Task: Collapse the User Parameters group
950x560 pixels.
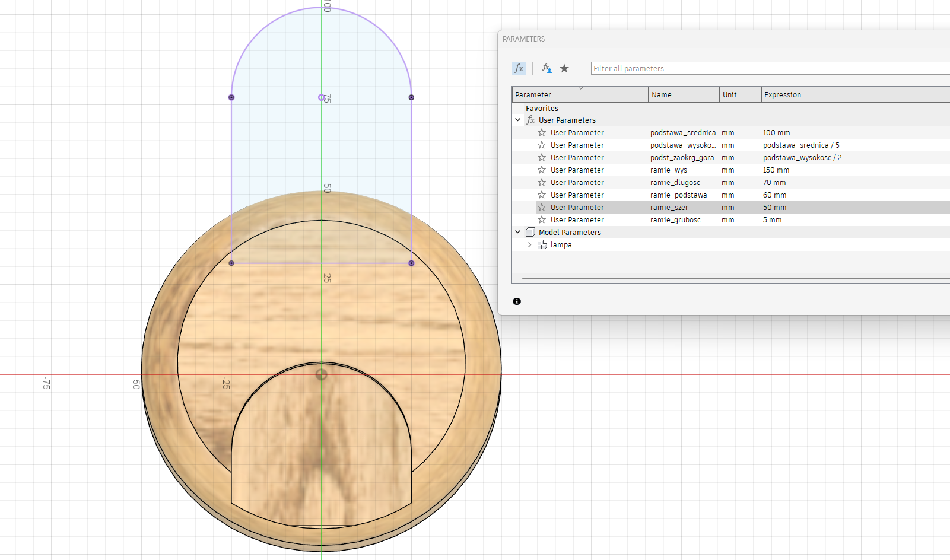Action: click(x=518, y=120)
